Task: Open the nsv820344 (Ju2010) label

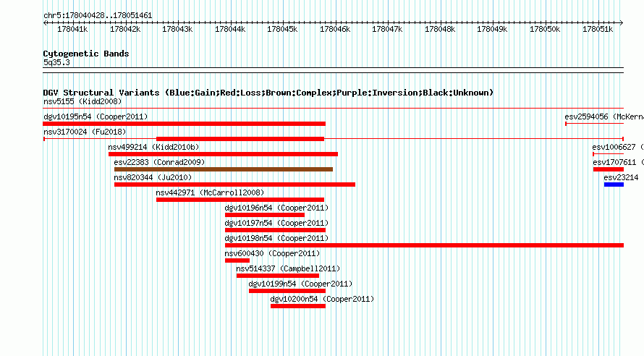Action: pyautogui.click(x=153, y=177)
